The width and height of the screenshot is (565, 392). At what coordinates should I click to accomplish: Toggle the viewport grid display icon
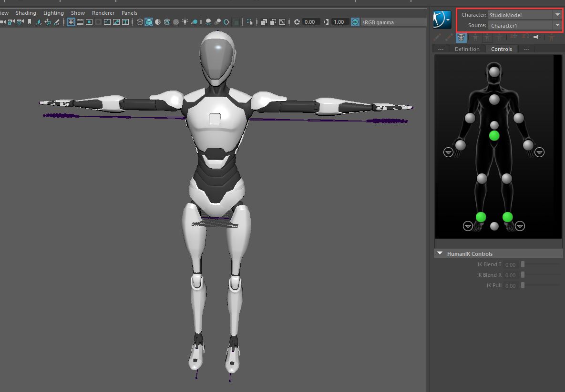click(71, 22)
